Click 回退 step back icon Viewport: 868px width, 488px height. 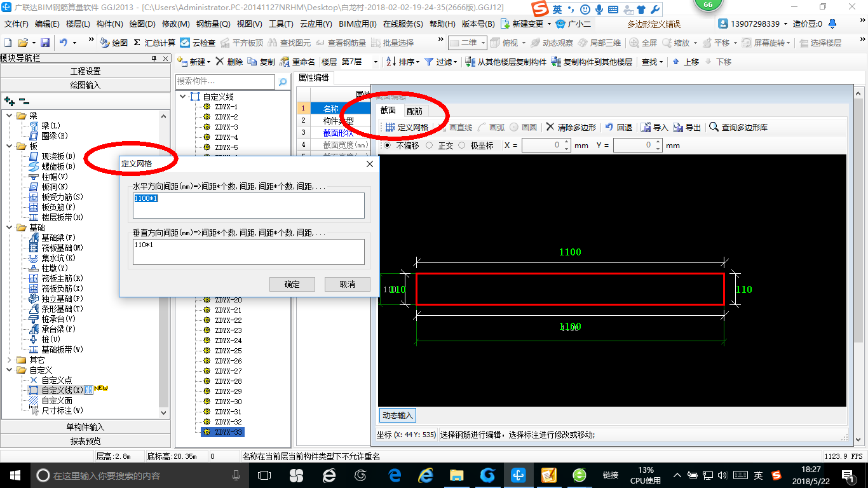pyautogui.click(x=619, y=127)
